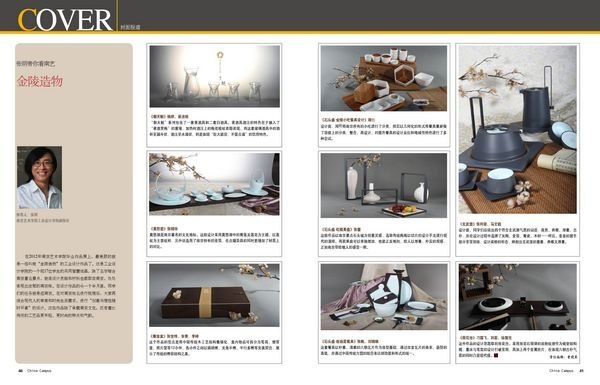Click the caption under the dark blue teapot
This screenshot has height=385, width=600.
click(x=518, y=233)
